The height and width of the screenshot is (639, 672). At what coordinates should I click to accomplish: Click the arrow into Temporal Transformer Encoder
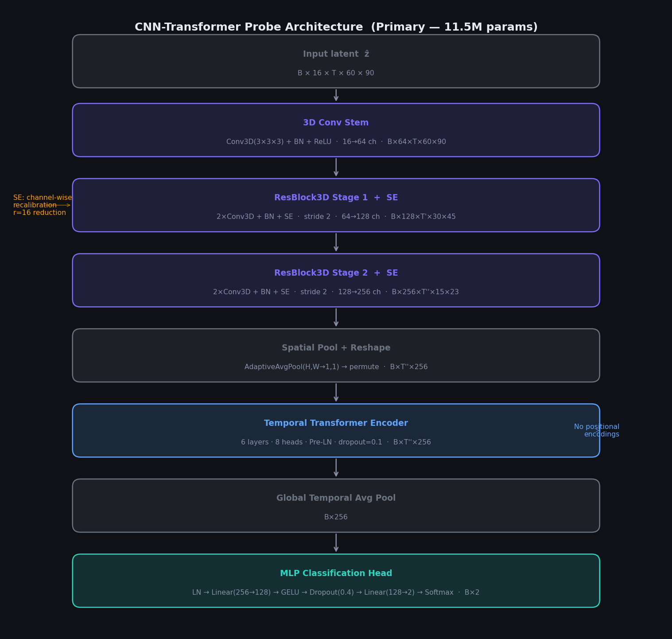pos(336,393)
